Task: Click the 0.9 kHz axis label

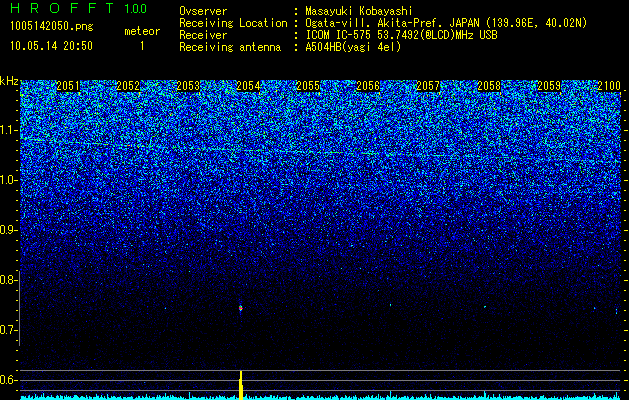Action: (9, 230)
